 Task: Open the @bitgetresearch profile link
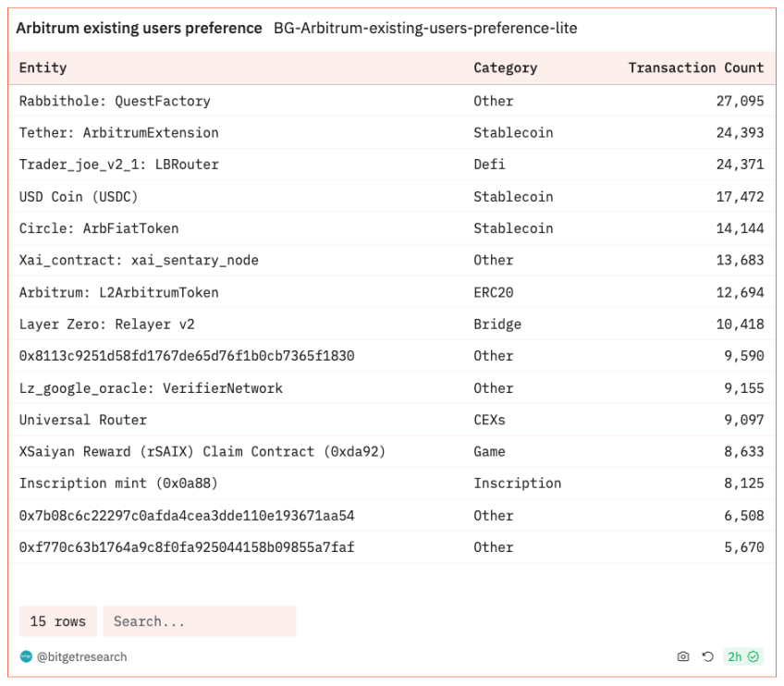81,656
